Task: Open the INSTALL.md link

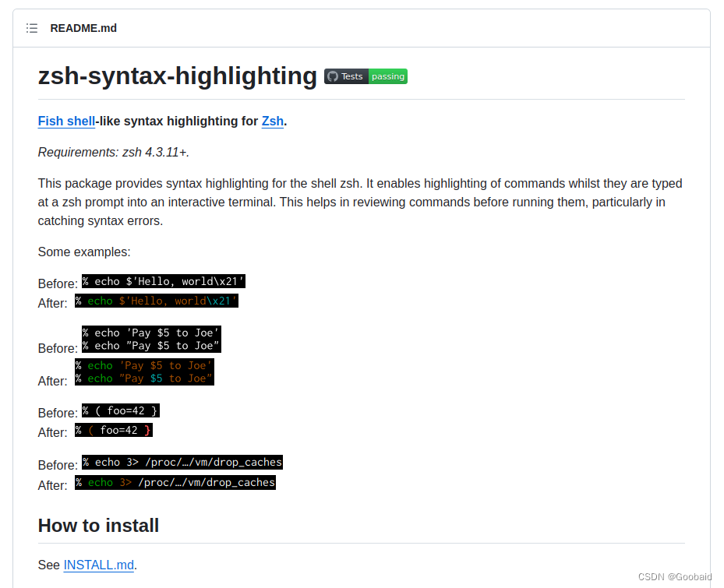Action: coord(99,565)
